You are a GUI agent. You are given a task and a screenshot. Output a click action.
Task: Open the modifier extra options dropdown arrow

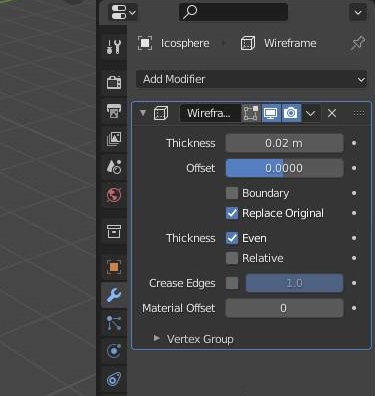point(311,114)
